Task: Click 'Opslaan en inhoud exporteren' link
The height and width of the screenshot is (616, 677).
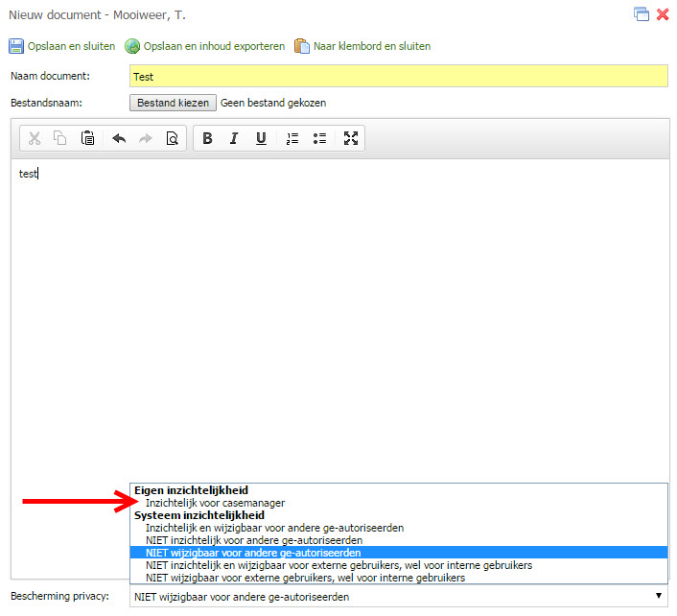Action: 214,46
